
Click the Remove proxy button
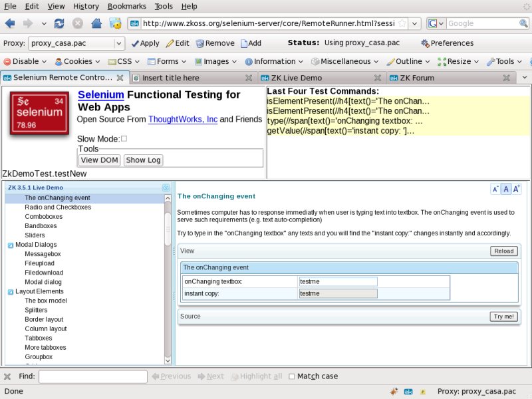coord(215,43)
